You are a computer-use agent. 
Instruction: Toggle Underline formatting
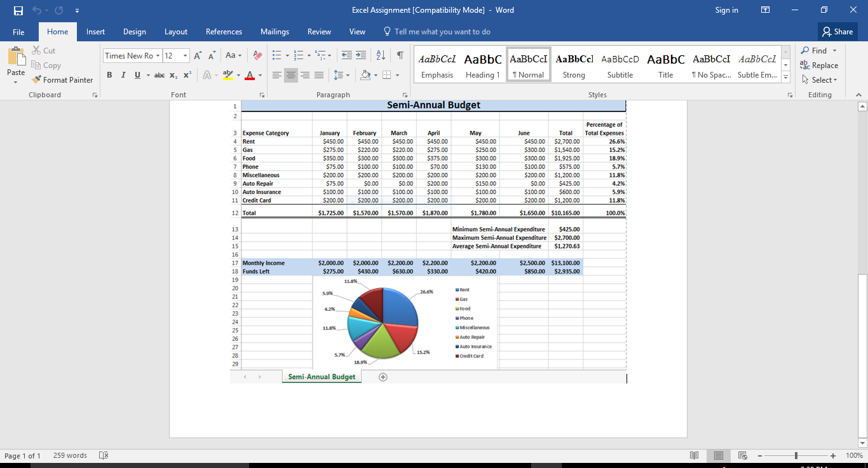(137, 75)
